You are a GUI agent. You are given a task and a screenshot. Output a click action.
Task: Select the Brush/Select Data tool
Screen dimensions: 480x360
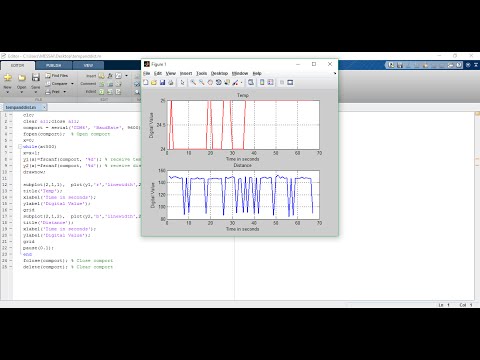click(x=235, y=83)
